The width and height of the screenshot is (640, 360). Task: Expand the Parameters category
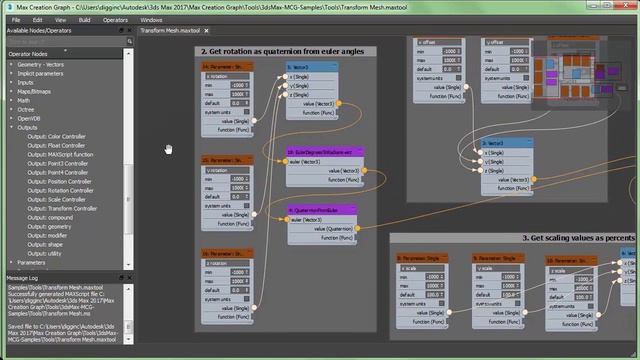(11, 262)
